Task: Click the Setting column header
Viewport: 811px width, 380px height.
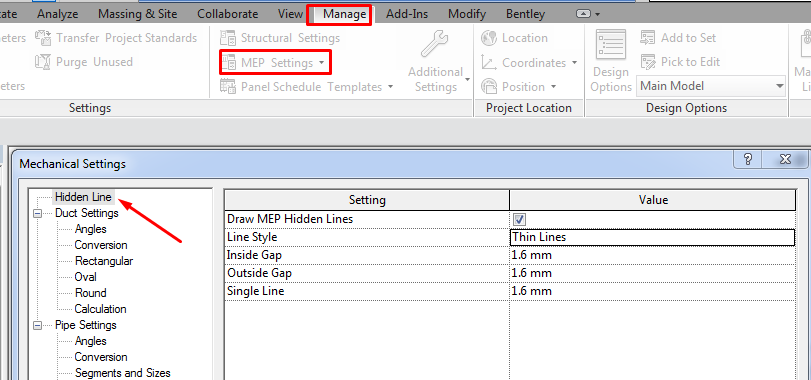Action: click(367, 200)
